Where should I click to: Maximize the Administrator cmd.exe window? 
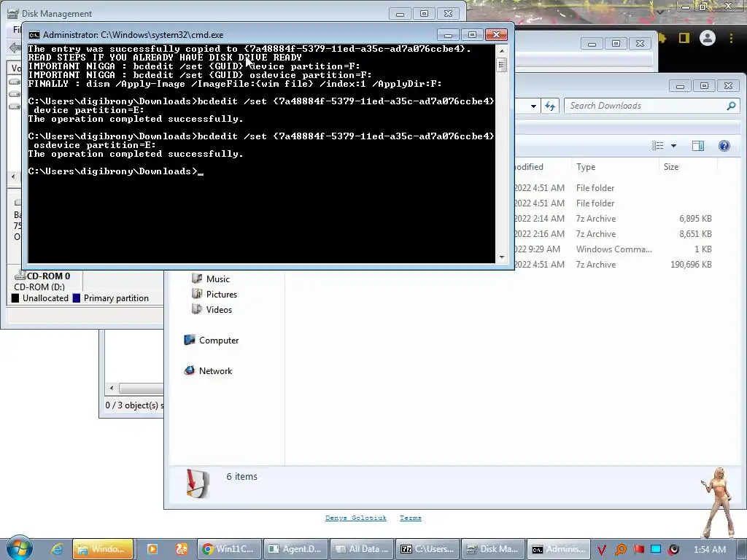click(472, 35)
